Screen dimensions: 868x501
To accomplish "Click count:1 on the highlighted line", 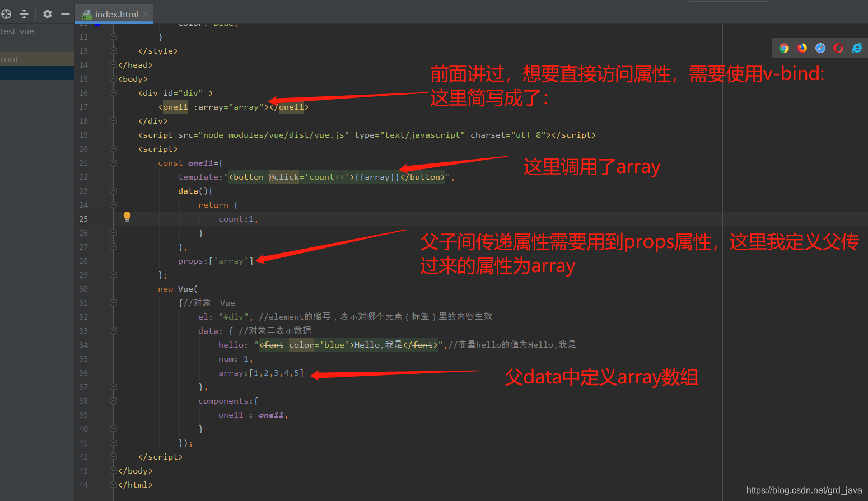I will (238, 219).
